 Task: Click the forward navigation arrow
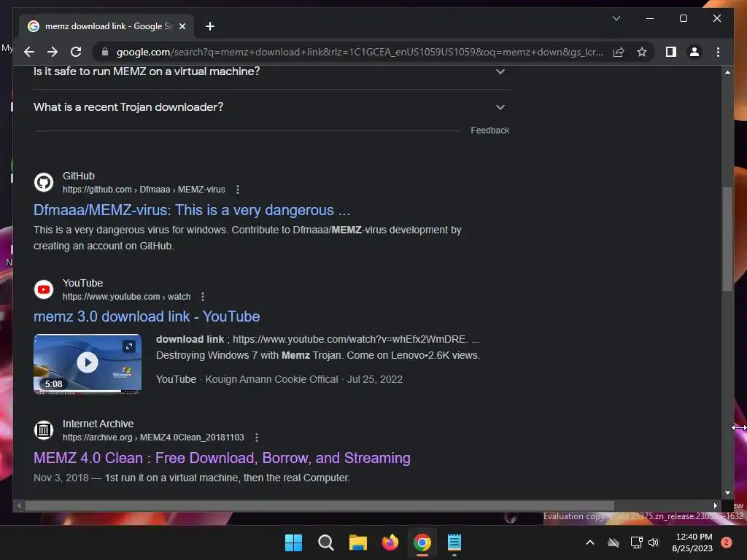click(x=53, y=52)
